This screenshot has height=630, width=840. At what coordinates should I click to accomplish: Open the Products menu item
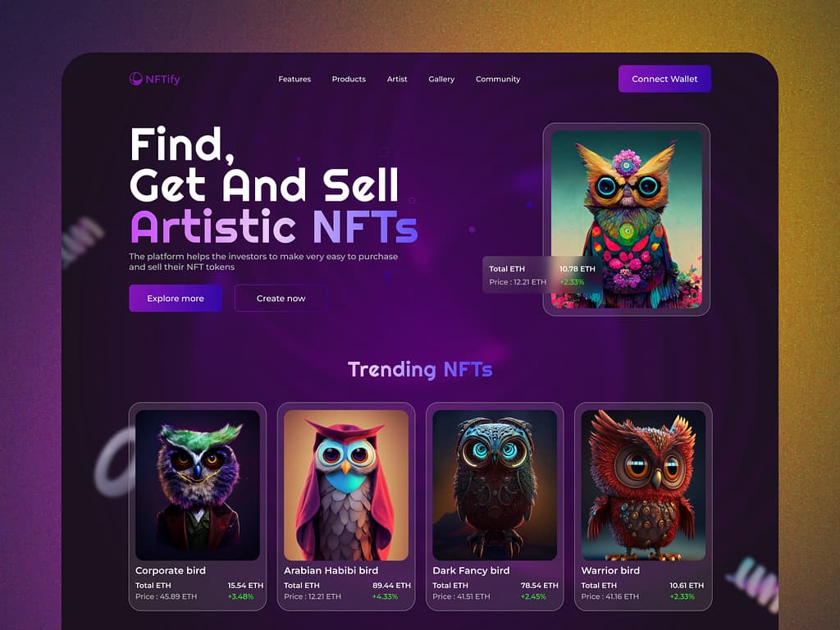349,79
